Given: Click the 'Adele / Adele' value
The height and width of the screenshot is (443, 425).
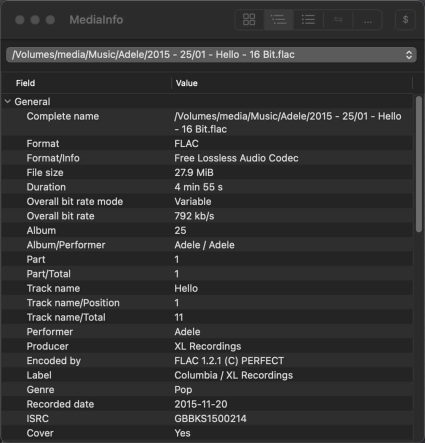Looking at the screenshot, I should coord(204,245).
